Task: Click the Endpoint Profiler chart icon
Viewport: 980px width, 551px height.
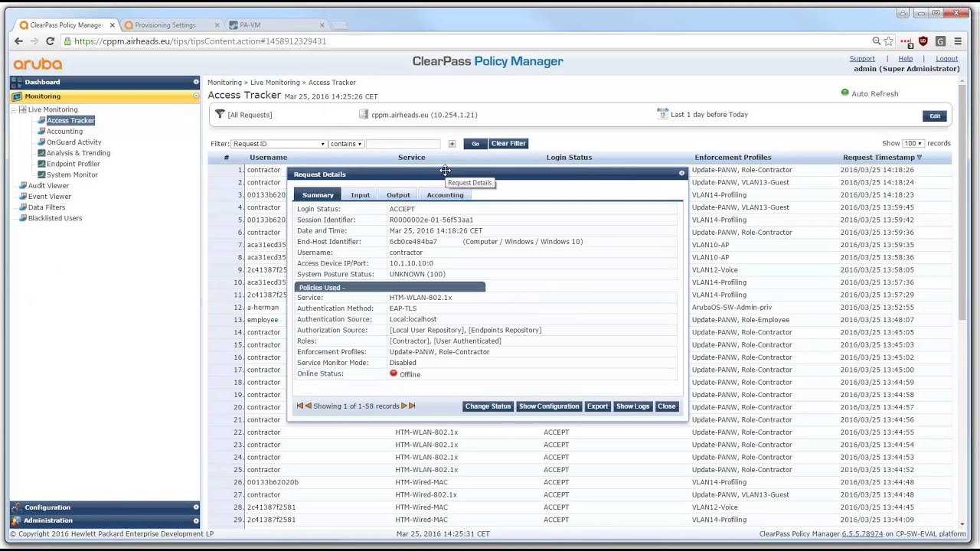Action: point(41,164)
